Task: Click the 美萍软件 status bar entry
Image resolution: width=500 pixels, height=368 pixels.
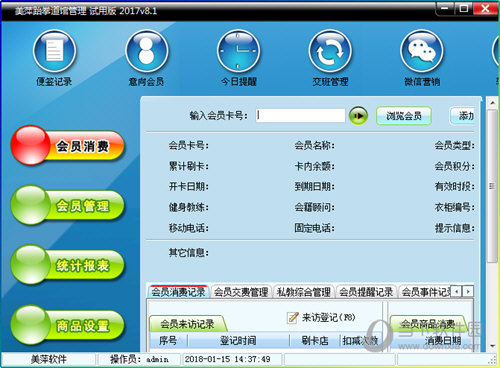Action: coord(49,359)
